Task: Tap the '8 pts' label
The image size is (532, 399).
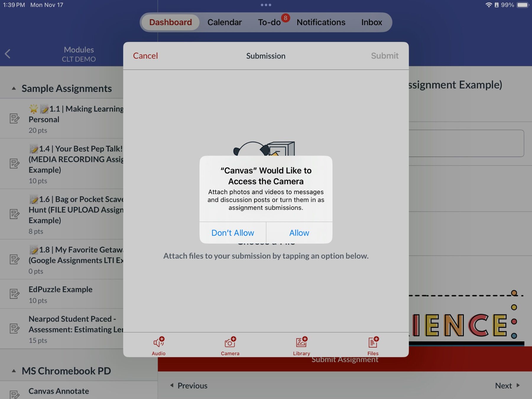Action: [x=36, y=231]
